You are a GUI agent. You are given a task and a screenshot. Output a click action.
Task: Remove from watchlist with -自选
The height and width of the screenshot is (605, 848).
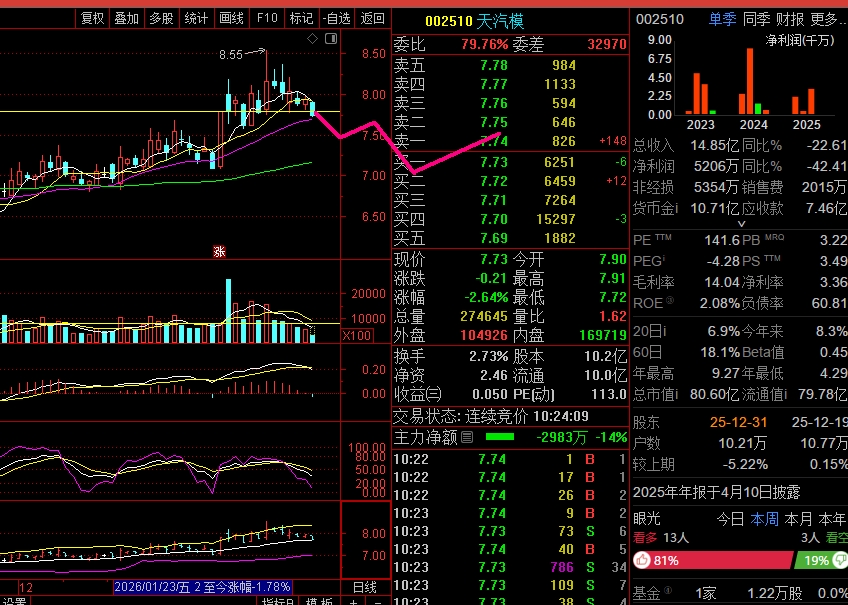tap(336, 18)
